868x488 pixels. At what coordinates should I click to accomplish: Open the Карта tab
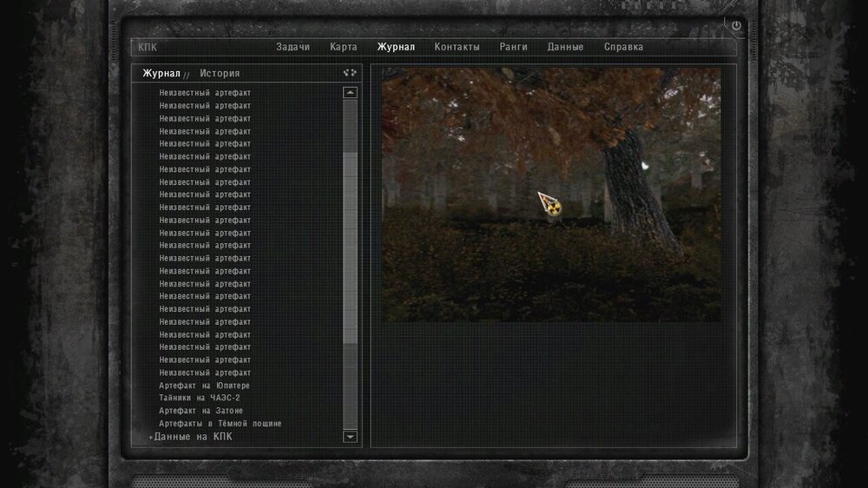343,47
